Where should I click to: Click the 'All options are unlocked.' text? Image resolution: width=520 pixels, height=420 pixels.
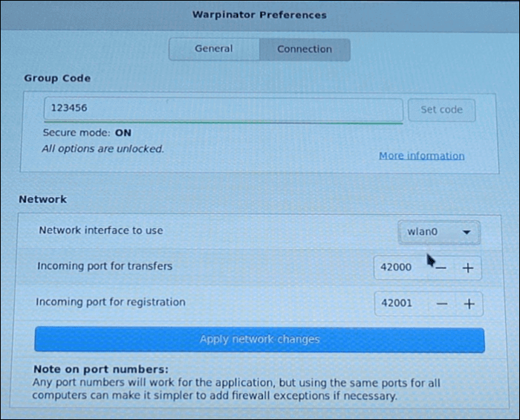tap(103, 149)
